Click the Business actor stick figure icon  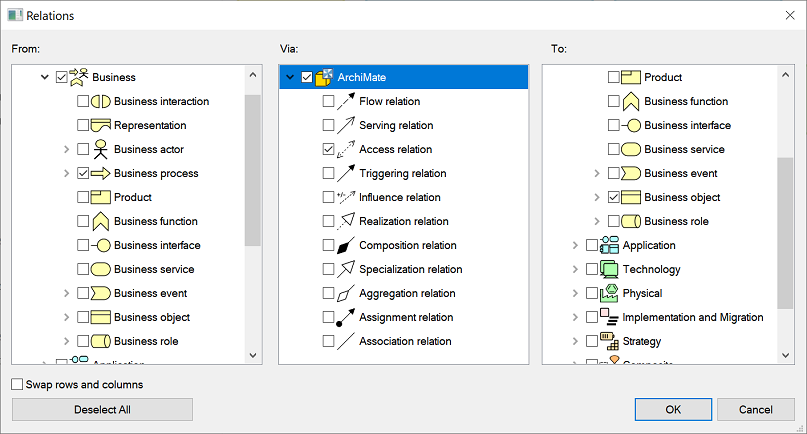point(100,149)
